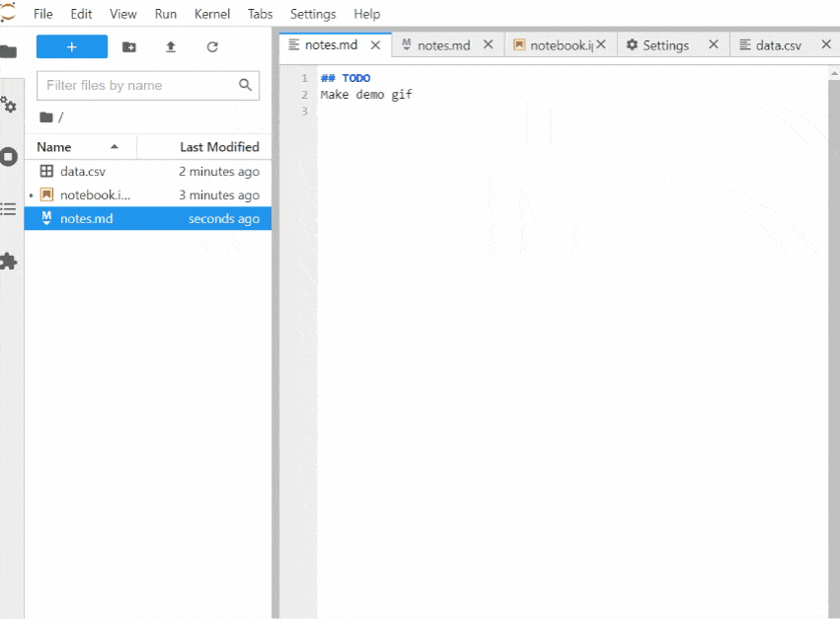The image size is (840, 619).
Task: Open the File Browser sidebar folder icon
Action: pyautogui.click(x=8, y=51)
